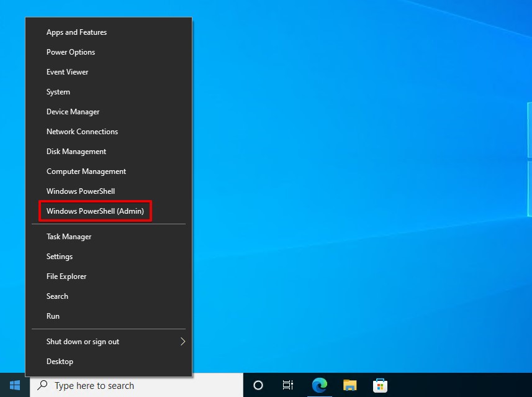Launch Microsoft Edge from the taskbar
The height and width of the screenshot is (397, 532).
click(319, 385)
